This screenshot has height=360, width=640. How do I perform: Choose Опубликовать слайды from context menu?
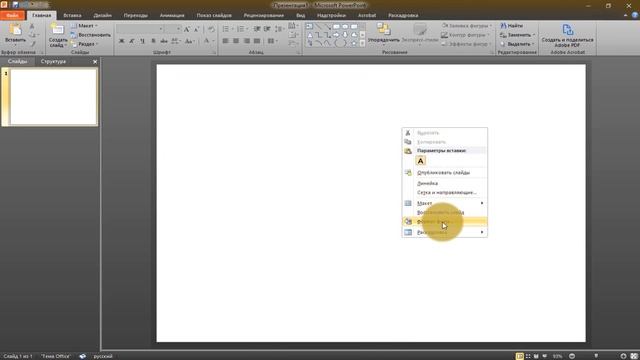[x=444, y=173]
